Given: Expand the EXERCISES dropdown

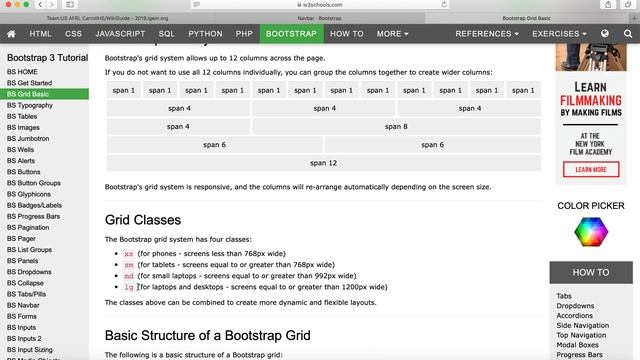Looking at the screenshot, I should coord(559,34).
